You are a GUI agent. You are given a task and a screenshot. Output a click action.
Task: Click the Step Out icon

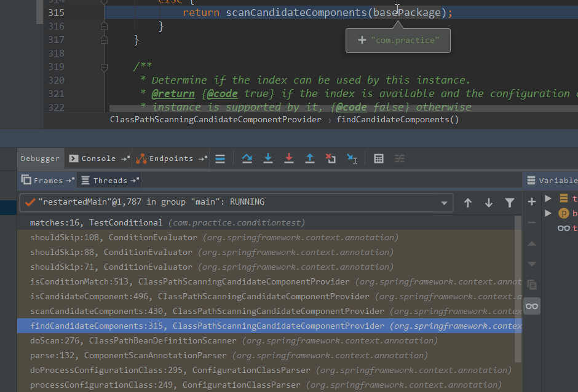pyautogui.click(x=310, y=159)
